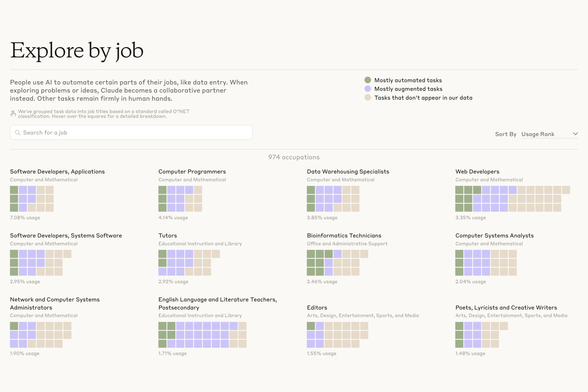Open Software Developers, Applications job title
The width and height of the screenshot is (588, 392).
[57, 171]
